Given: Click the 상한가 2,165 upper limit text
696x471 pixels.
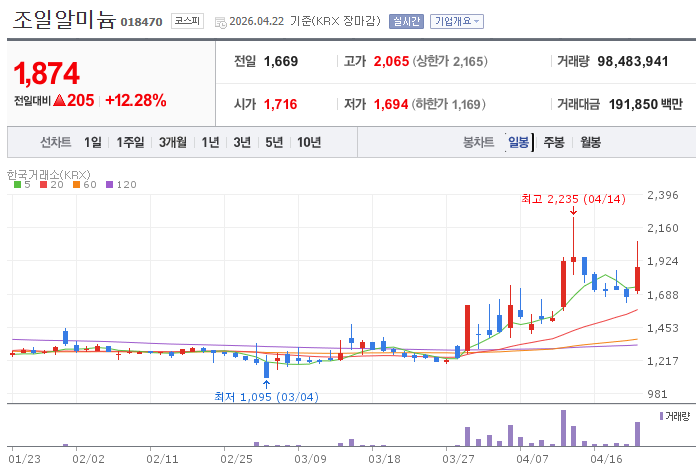Looking at the screenshot, I should 450,61.
